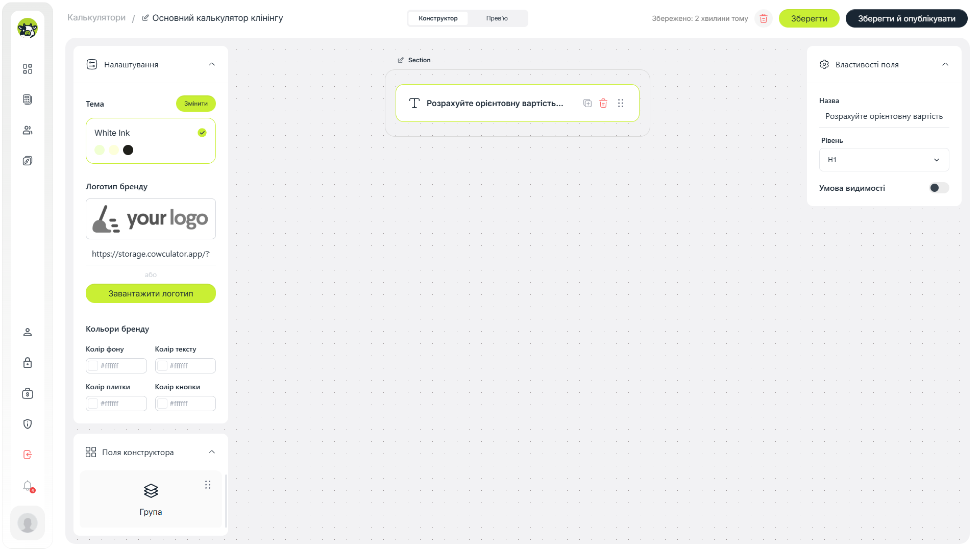Click the your logo preview image

click(151, 219)
